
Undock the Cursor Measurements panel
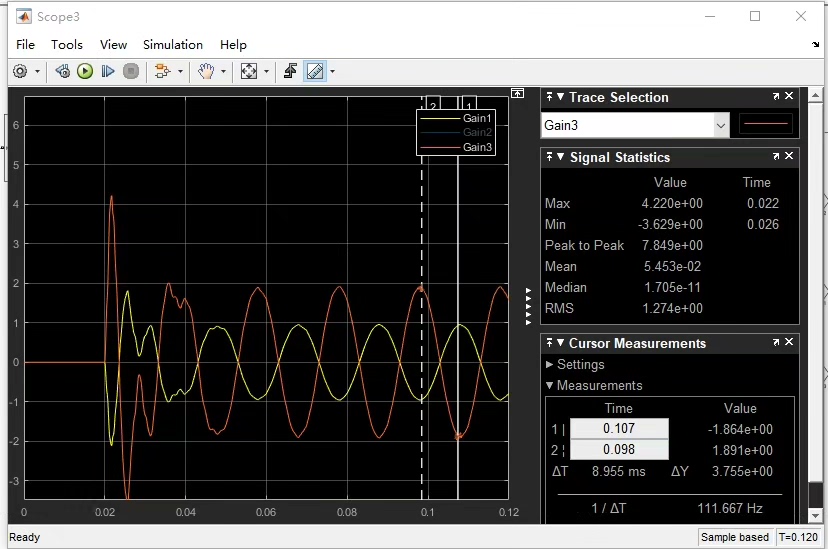point(776,343)
